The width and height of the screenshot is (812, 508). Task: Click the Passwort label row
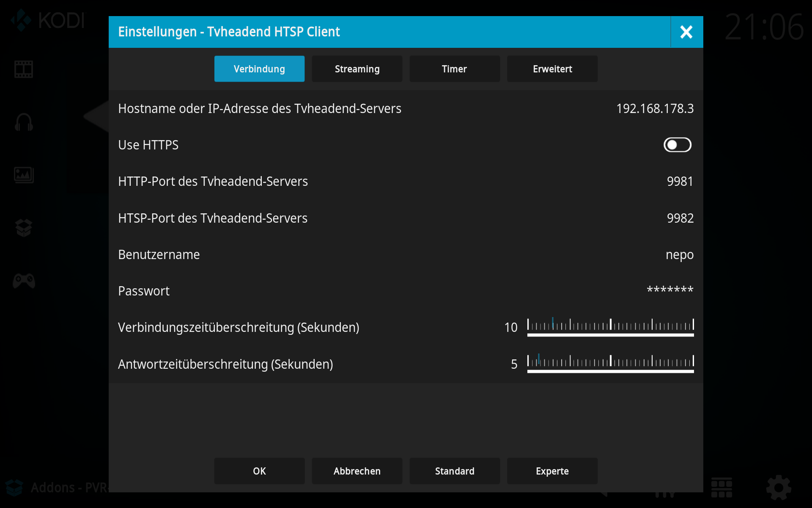point(144,291)
